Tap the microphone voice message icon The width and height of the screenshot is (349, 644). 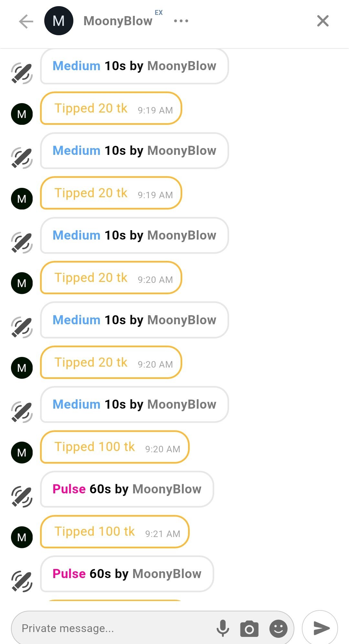coord(223,628)
